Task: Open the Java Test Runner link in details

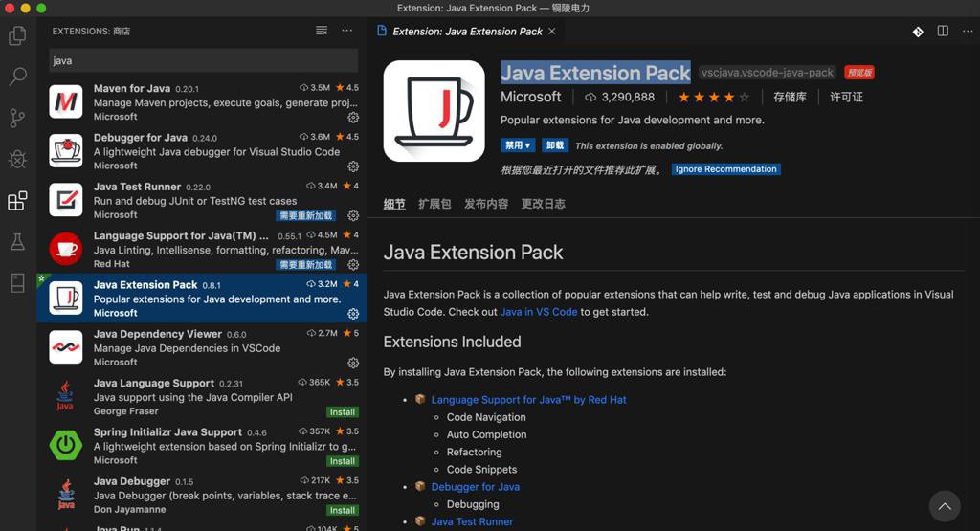Action: (x=472, y=521)
